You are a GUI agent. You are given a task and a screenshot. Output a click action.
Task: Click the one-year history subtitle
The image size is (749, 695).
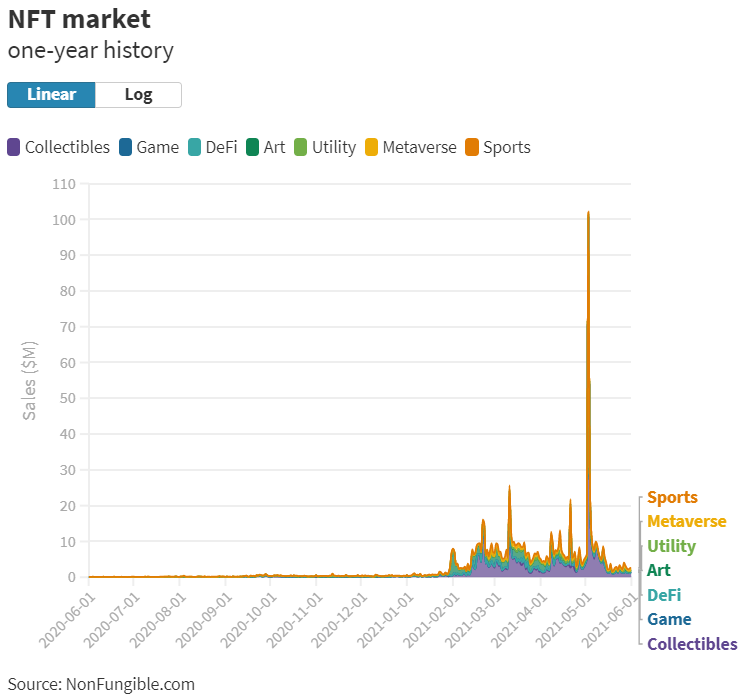91,50
